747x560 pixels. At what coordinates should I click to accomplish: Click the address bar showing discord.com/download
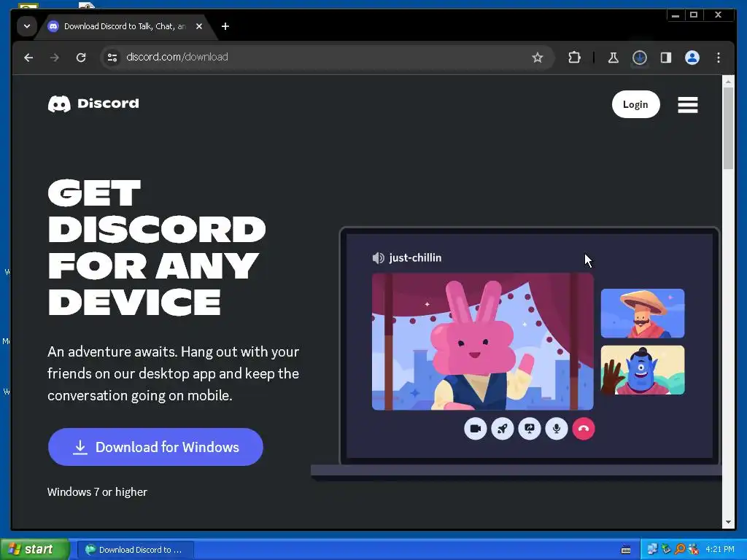(327, 58)
